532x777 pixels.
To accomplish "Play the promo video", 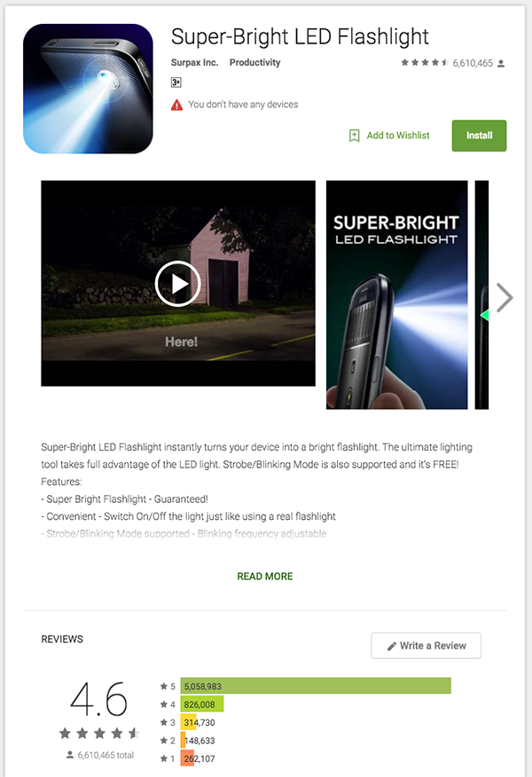I will 178,284.
